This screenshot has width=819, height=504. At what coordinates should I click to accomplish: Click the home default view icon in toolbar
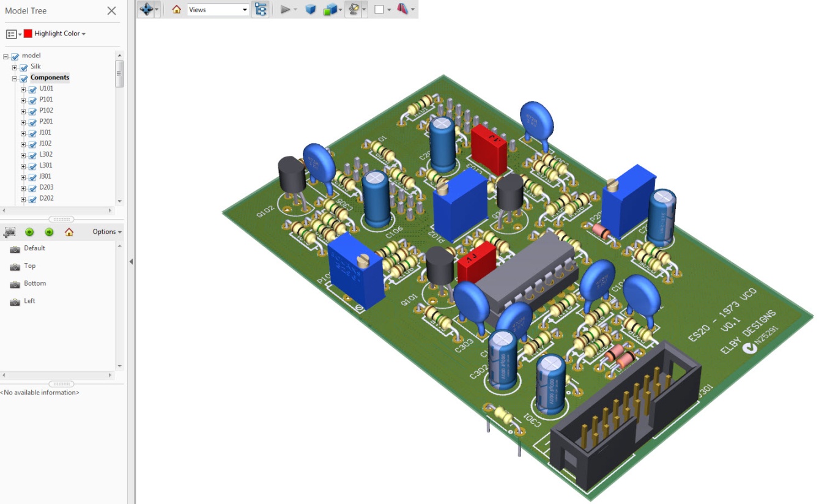click(176, 9)
